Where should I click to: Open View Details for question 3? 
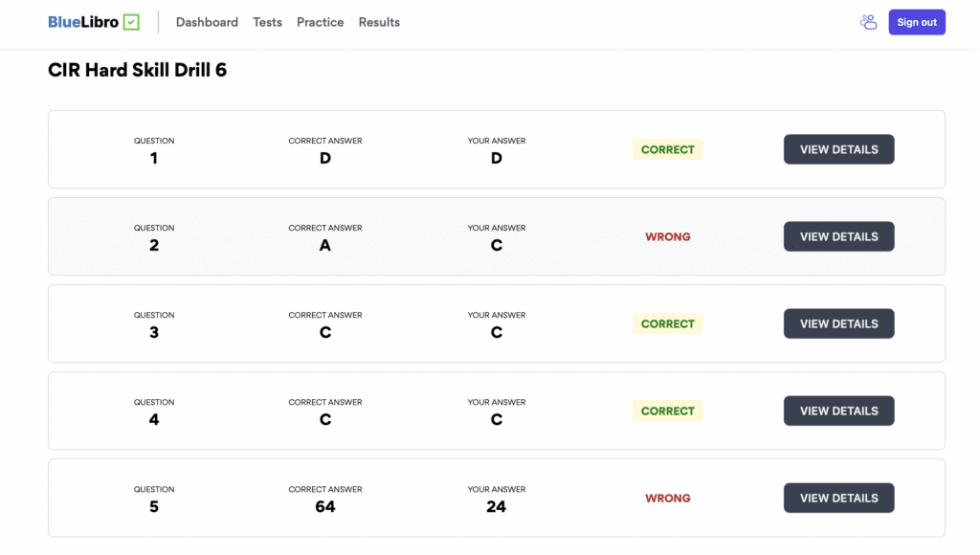coord(838,323)
